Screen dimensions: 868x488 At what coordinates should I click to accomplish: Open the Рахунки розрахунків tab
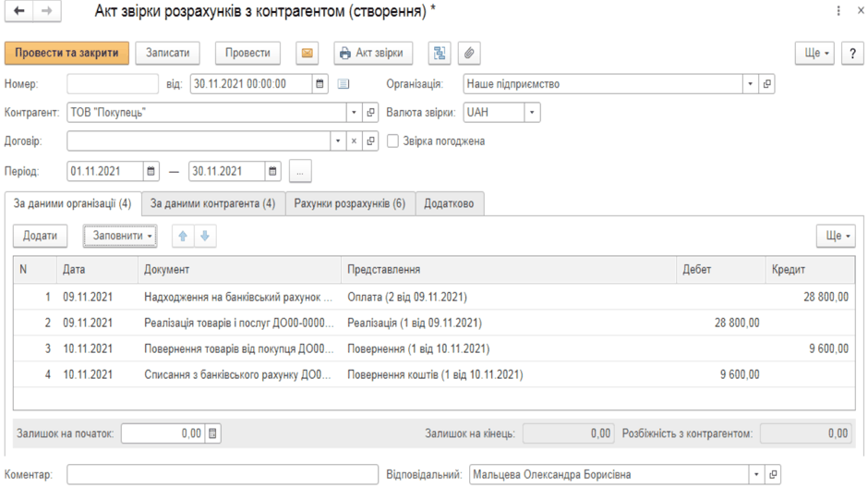(350, 204)
